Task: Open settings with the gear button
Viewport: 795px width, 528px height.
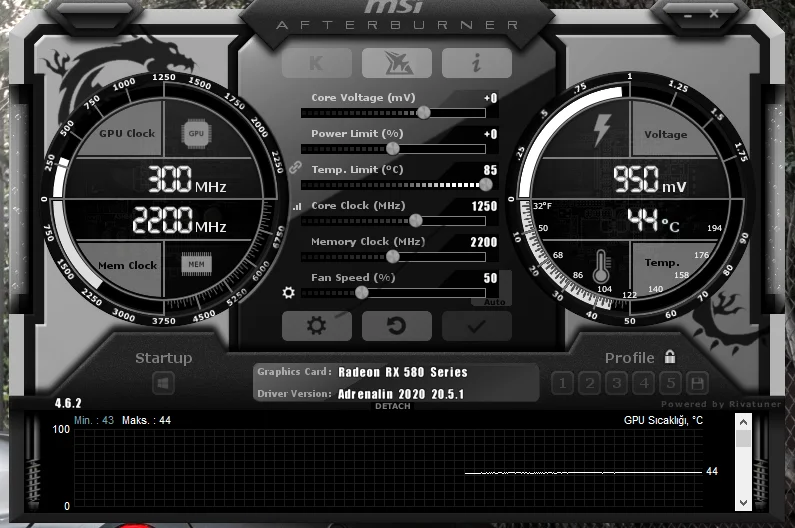Action: point(317,326)
